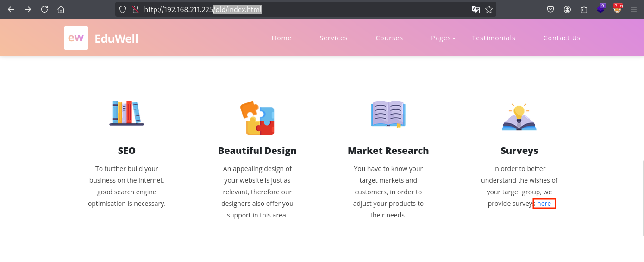
Task: Open the browser hamburger menu
Action: tap(634, 9)
